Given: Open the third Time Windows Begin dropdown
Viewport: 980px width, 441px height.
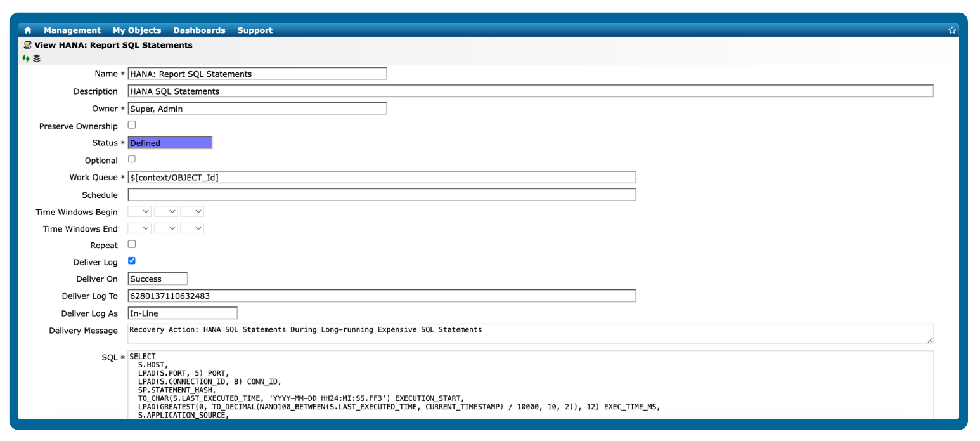Looking at the screenshot, I should click(192, 211).
